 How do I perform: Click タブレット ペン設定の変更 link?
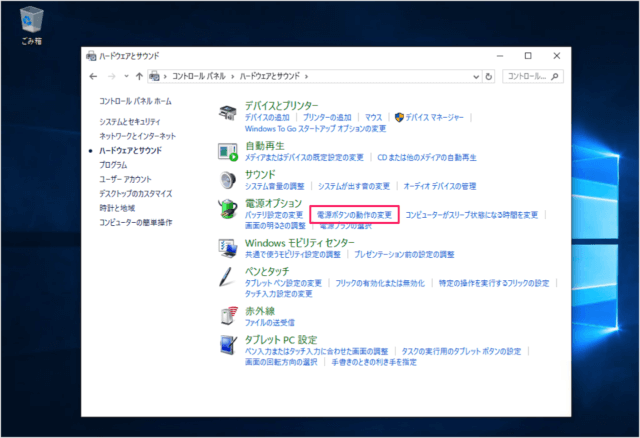pos(283,283)
